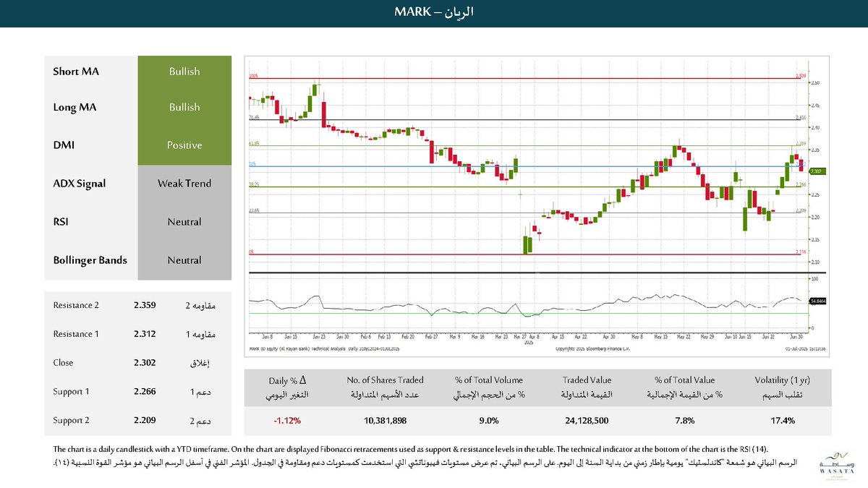Click the 'Jan 23' date on chart axis
The height and width of the screenshot is (488, 868).
(x=319, y=336)
